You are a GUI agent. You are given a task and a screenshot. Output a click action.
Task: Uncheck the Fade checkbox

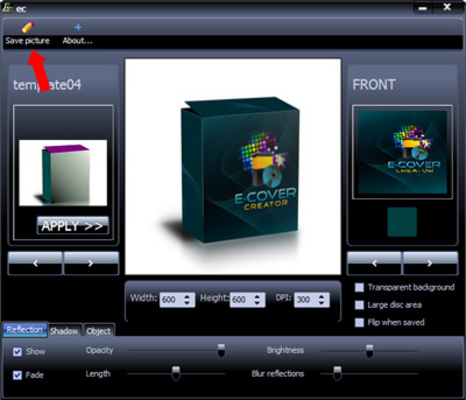pyautogui.click(x=17, y=375)
